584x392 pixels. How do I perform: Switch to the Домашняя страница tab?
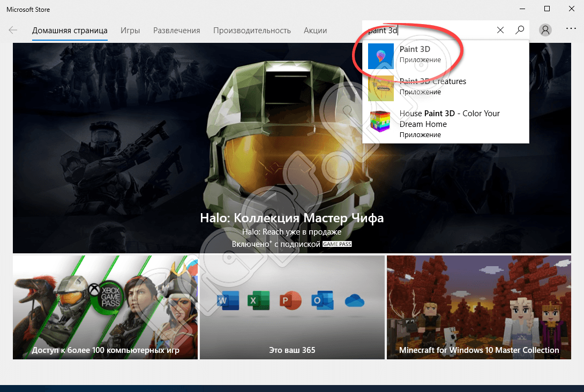(x=70, y=31)
